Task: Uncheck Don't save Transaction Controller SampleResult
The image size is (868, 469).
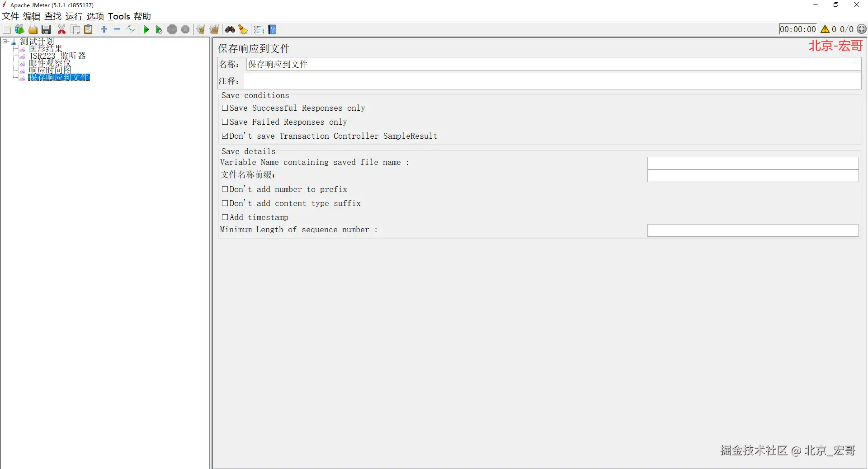Action: pyautogui.click(x=225, y=136)
